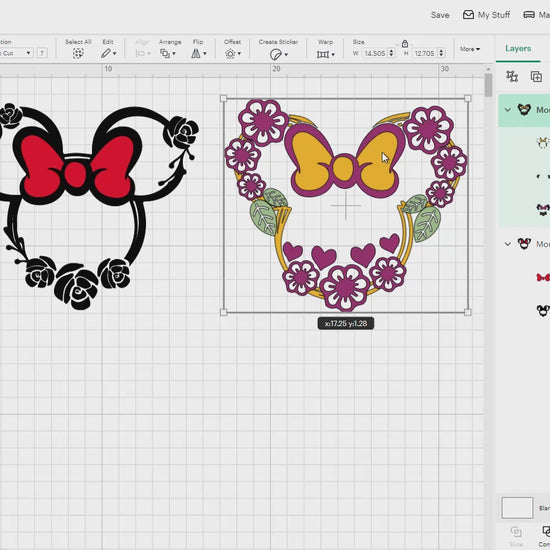Expand the Offset dropdown arrow
The image size is (550, 550).
(240, 54)
